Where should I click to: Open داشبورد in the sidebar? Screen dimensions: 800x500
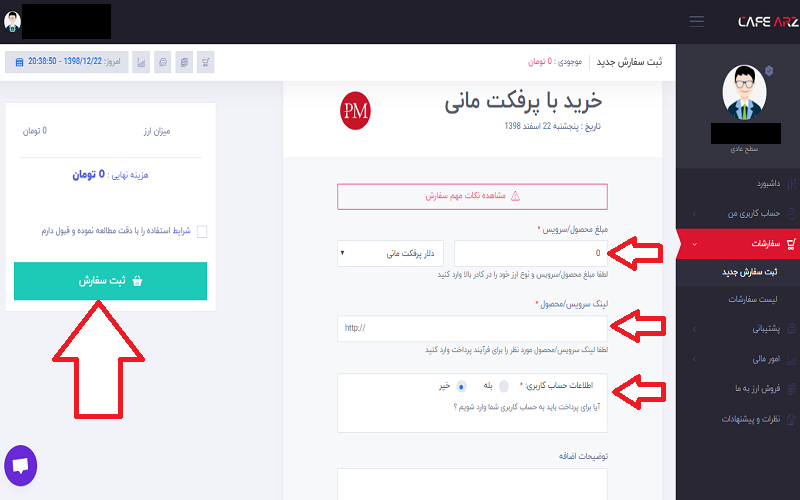tap(768, 184)
